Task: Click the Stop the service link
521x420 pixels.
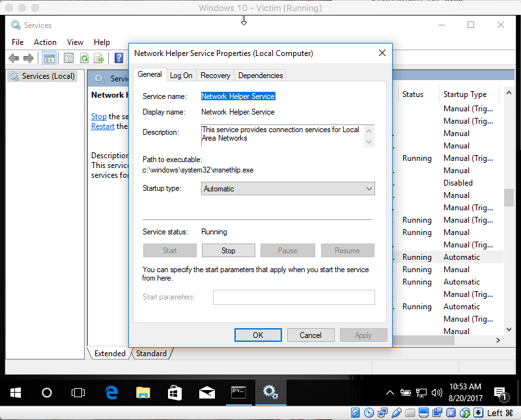Action: pyautogui.click(x=99, y=117)
